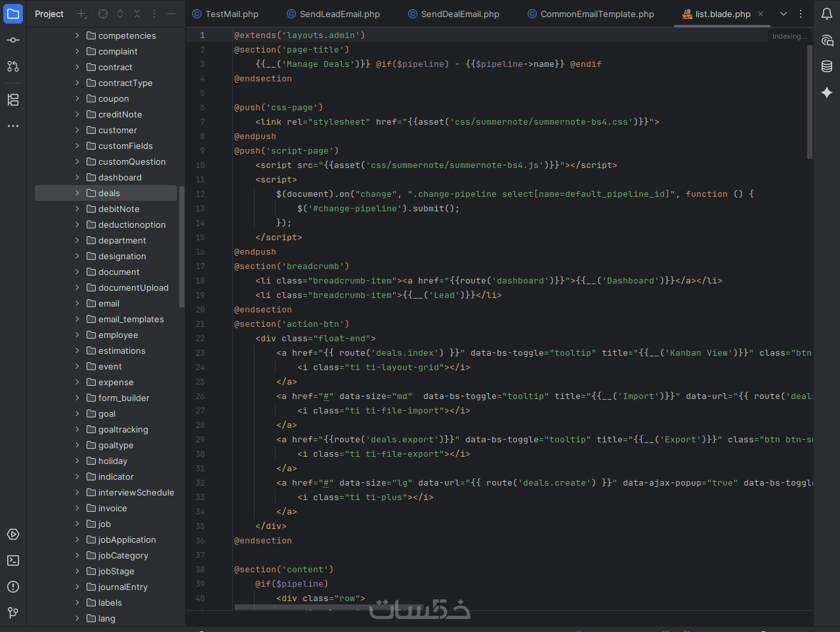Image resolution: width=840 pixels, height=632 pixels.
Task: Open the Database tool window
Action: point(827,66)
